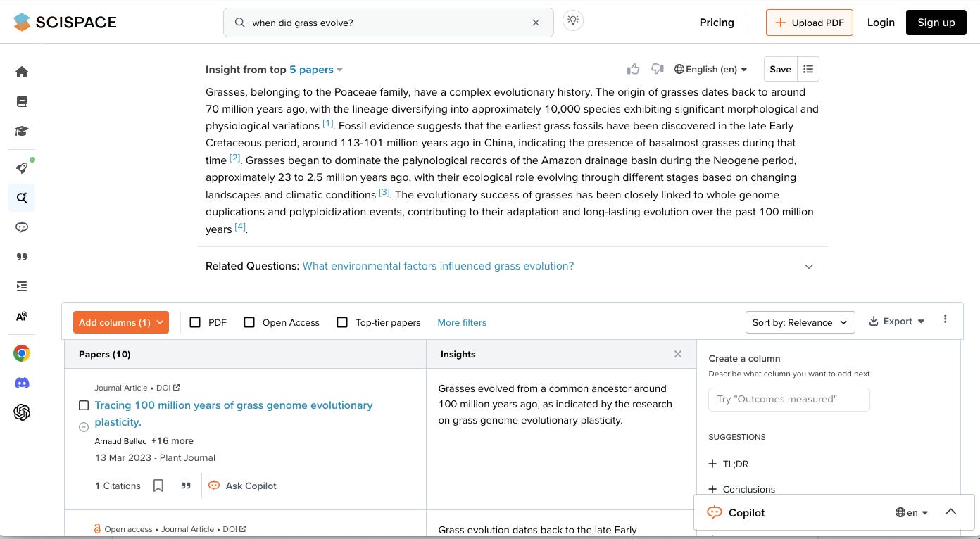The height and width of the screenshot is (539, 980).
Task: Save the insight with the Save button
Action: [x=780, y=69]
